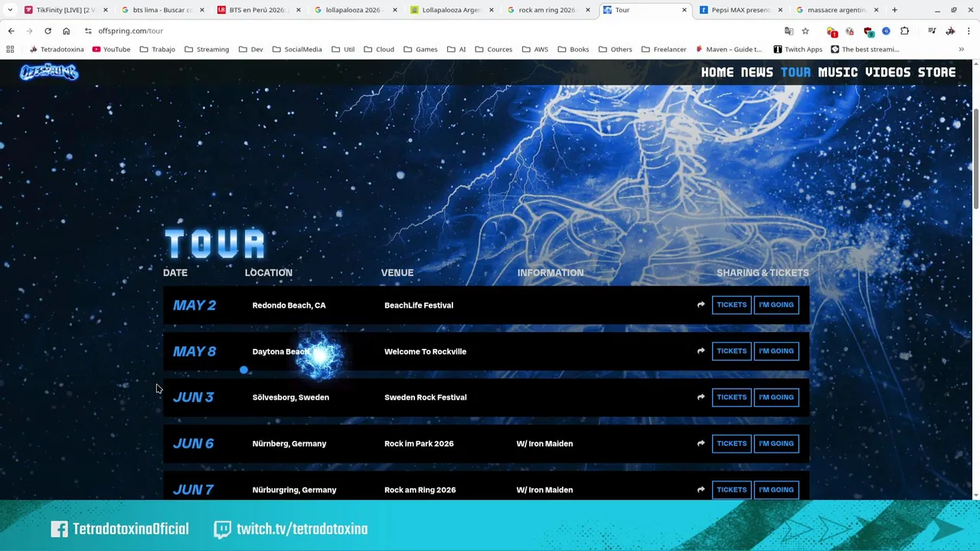Screen dimensions: 980x551
Task: View site information icon in address bar
Action: pyautogui.click(x=88, y=31)
